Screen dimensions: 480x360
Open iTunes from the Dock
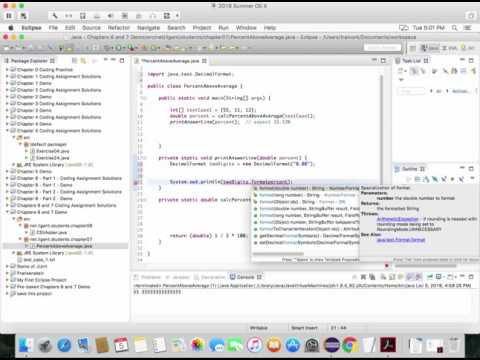[255, 345]
